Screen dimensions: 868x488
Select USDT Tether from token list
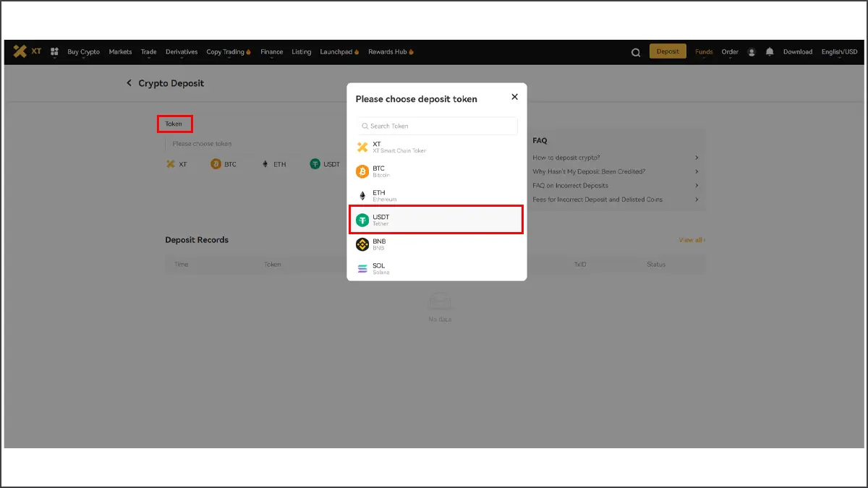pyautogui.click(x=436, y=220)
